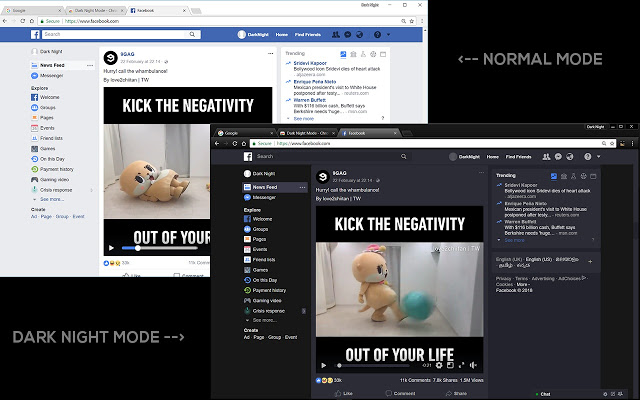Viewport: 640px width, 400px height.
Task: Click Home in dark window header
Action: coord(493,157)
